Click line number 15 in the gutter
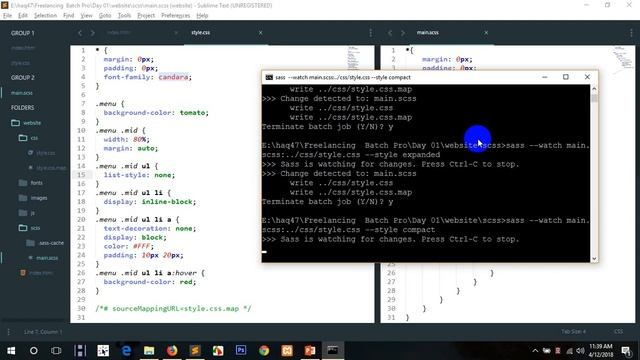640x360 pixels. [81, 175]
